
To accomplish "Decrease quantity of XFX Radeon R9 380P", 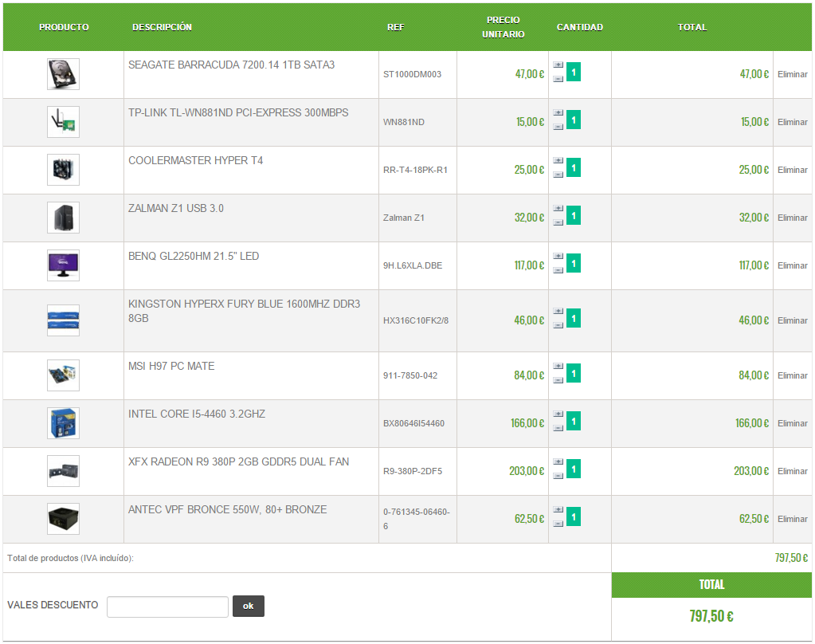I will click(x=558, y=477).
